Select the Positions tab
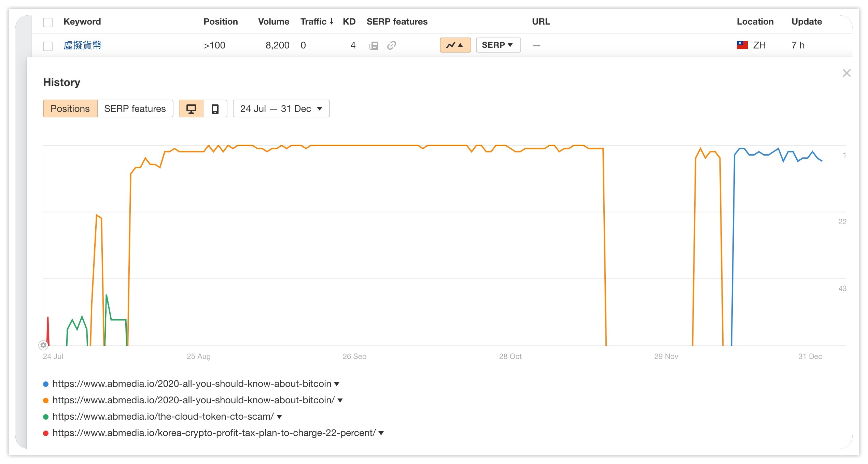 coord(70,109)
